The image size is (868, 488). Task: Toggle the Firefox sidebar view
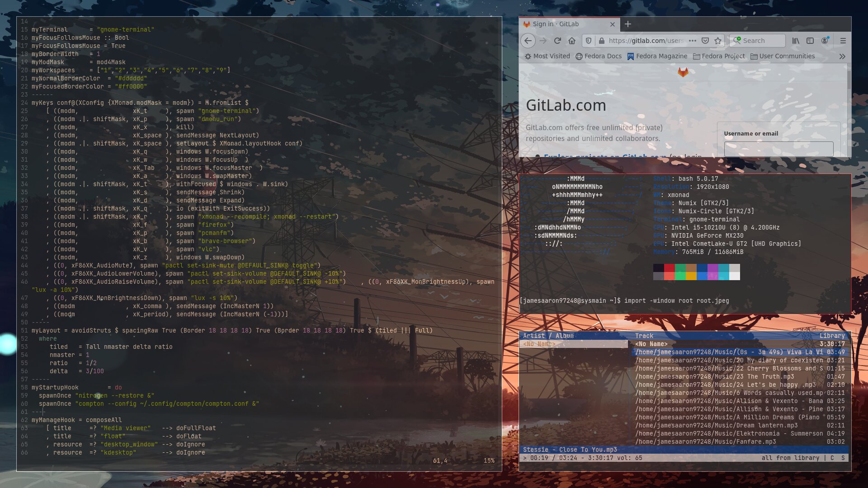810,41
